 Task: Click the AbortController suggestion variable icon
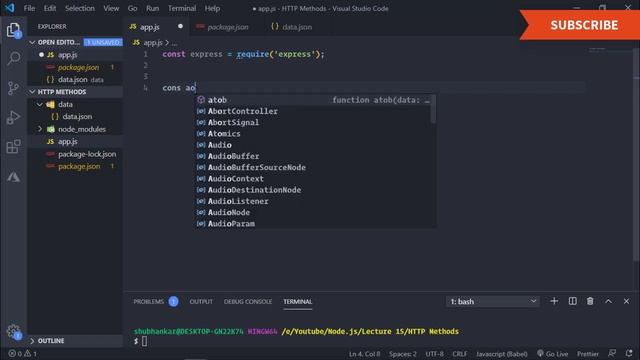pos(201,111)
